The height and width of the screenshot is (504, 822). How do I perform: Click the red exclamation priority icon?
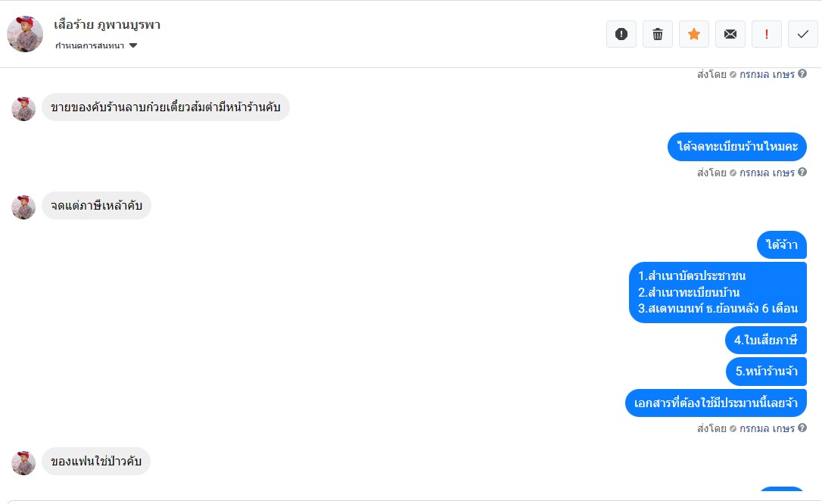[x=767, y=34]
